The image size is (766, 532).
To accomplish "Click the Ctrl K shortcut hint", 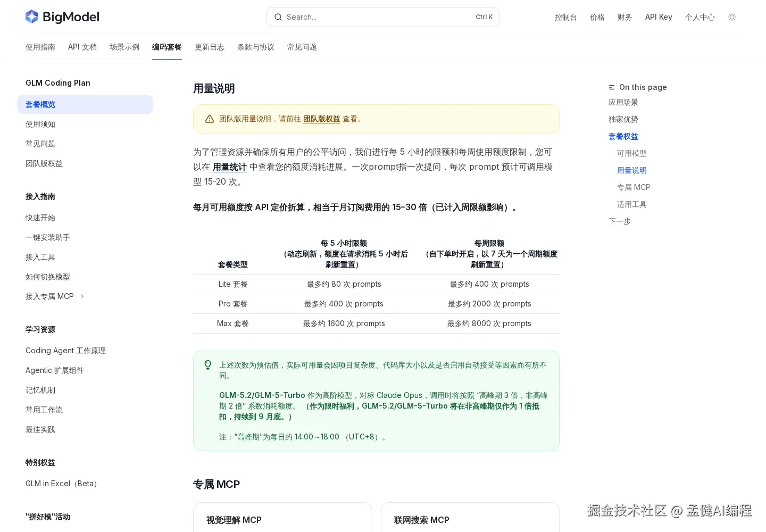I will [484, 17].
